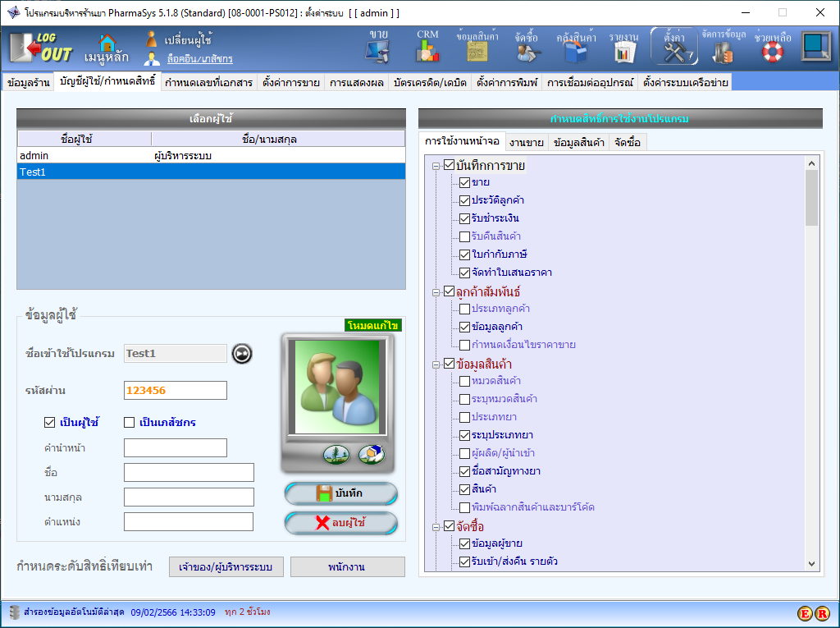Click the permissions tree scroll up arrow

click(x=811, y=163)
